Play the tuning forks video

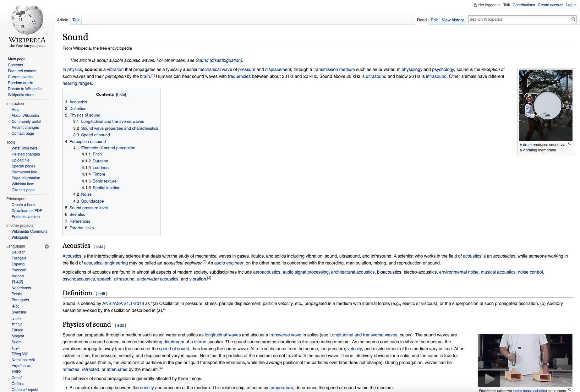point(489,379)
